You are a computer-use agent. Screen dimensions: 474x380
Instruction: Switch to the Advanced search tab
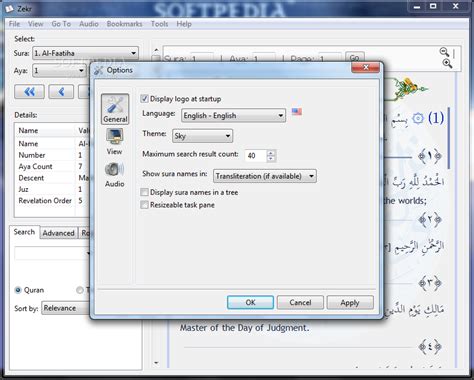pos(58,233)
